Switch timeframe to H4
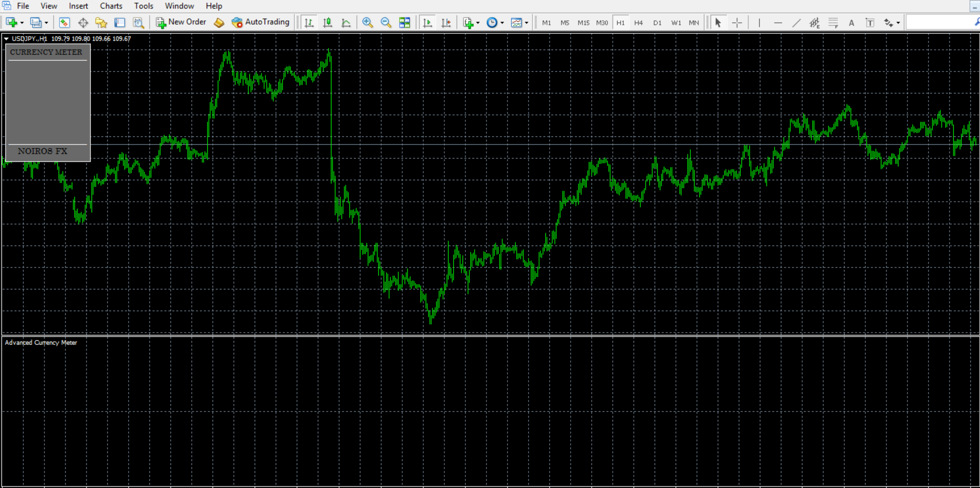Viewport: 980px width, 488px height. pyautogui.click(x=638, y=22)
